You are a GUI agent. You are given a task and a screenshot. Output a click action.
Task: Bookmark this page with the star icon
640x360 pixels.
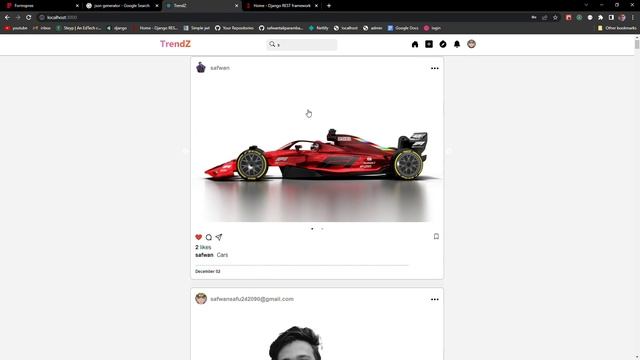[x=555, y=18]
